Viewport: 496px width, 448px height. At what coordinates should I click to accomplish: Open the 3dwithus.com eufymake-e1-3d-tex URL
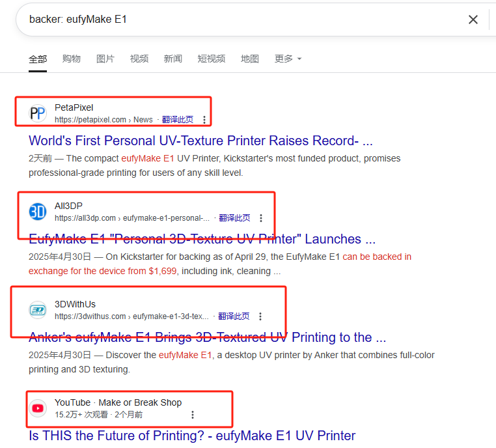pos(131,316)
